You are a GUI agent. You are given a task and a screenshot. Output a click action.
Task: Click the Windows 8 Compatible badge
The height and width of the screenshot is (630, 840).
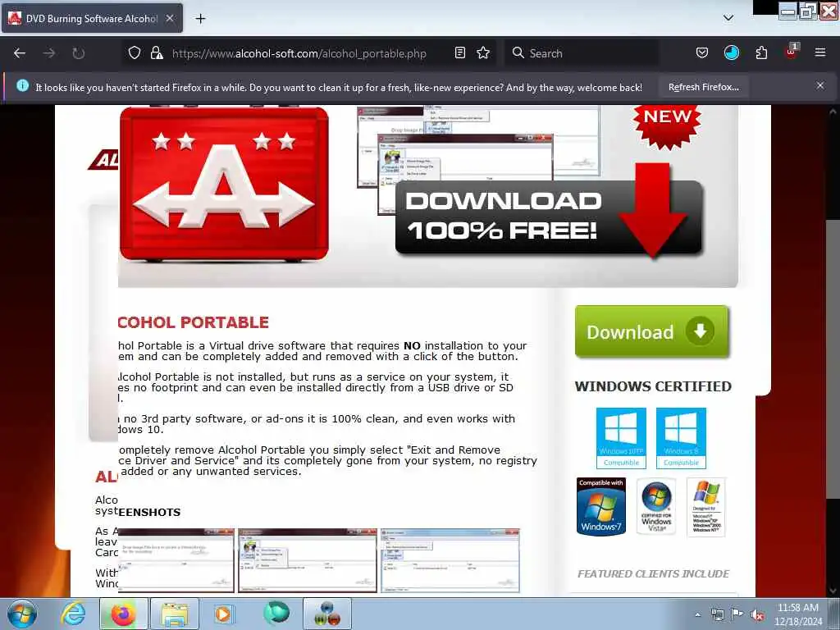[x=681, y=438]
